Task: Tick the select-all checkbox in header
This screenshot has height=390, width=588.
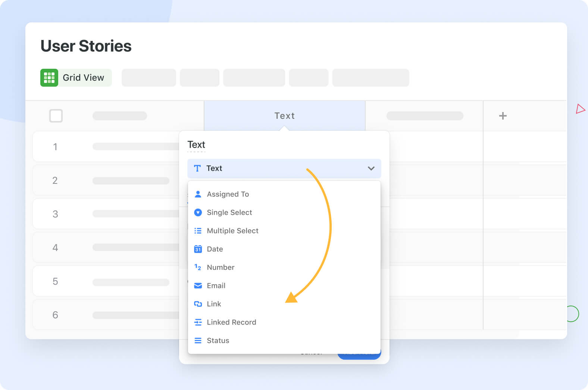Action: (56, 116)
